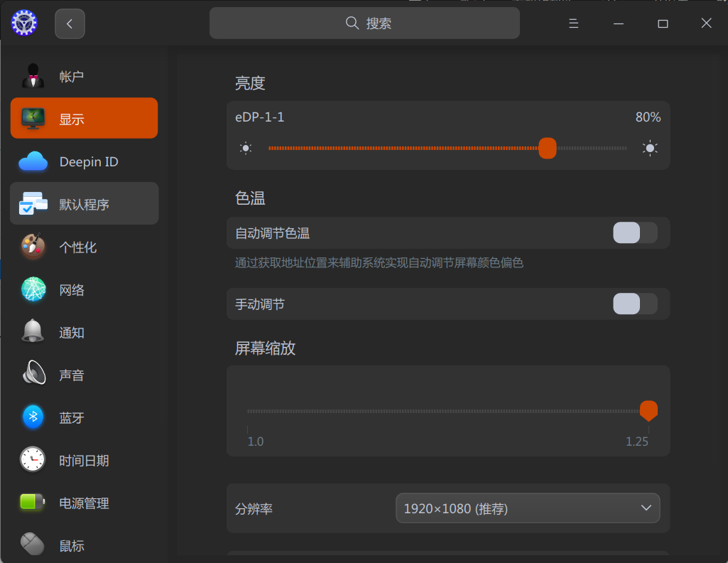
Task: Expand the hamburger menu in title bar
Action: tap(573, 23)
